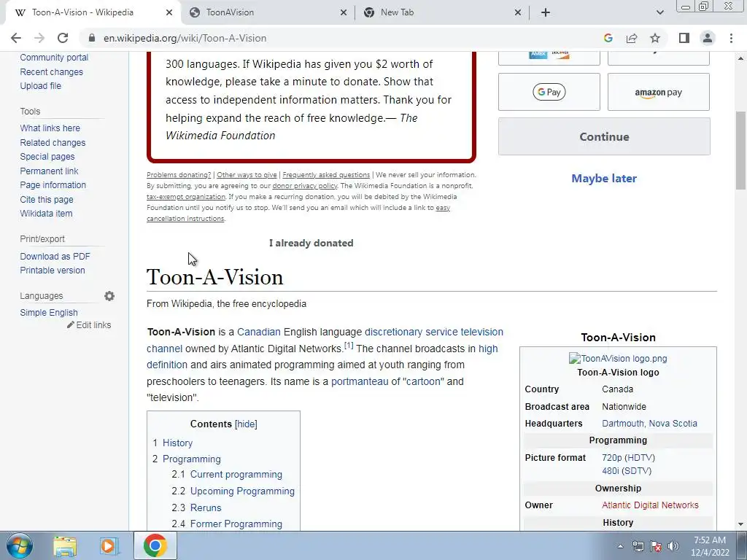Open media player taskbar icon
This screenshot has height=560, width=747.
(108, 545)
